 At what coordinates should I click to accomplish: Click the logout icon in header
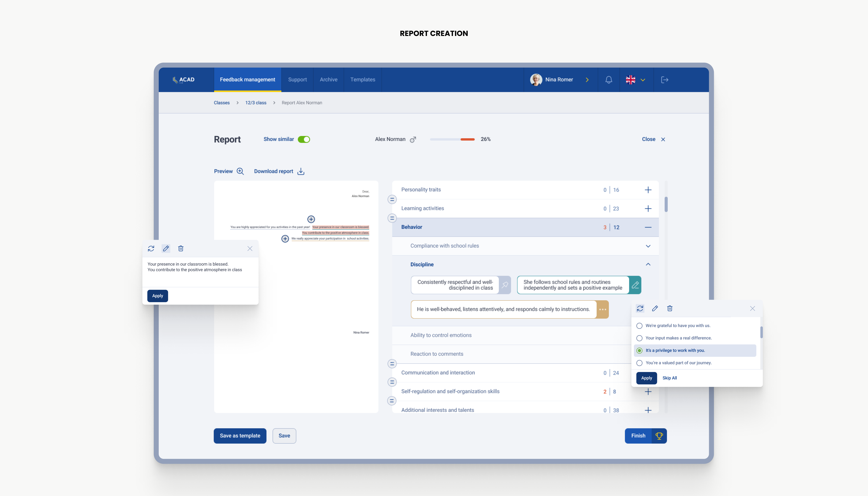(x=665, y=80)
